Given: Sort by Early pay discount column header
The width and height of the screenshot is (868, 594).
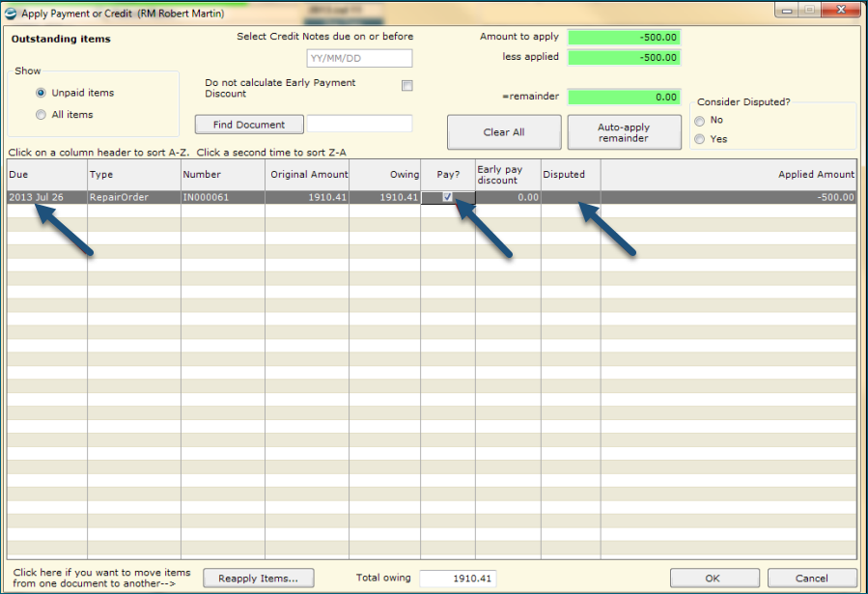Looking at the screenshot, I should click(508, 175).
